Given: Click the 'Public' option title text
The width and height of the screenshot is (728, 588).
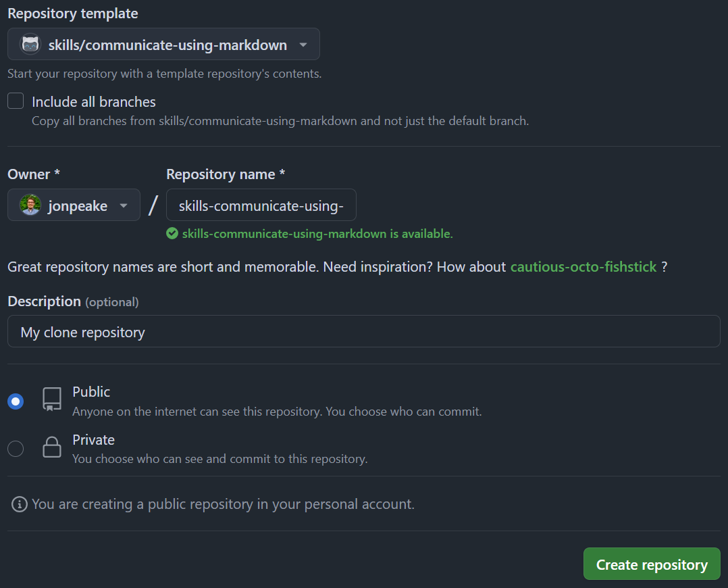Looking at the screenshot, I should point(91,392).
